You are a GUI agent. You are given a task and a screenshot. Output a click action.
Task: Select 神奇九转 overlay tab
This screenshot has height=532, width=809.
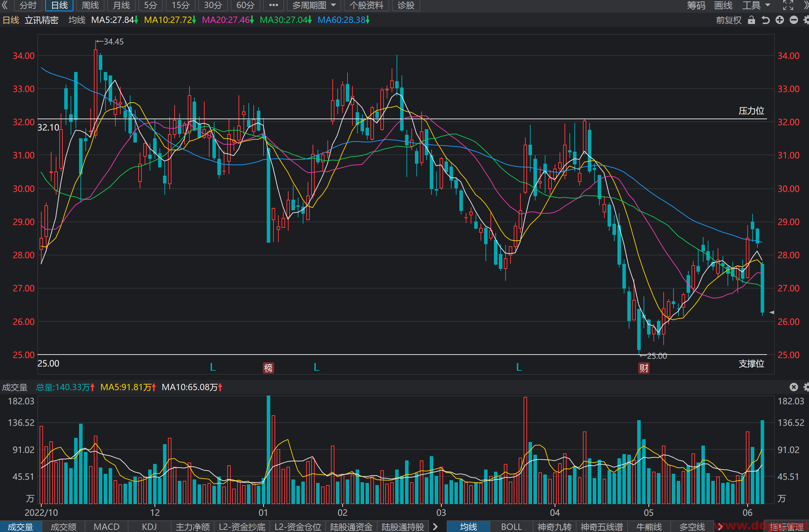pyautogui.click(x=554, y=527)
